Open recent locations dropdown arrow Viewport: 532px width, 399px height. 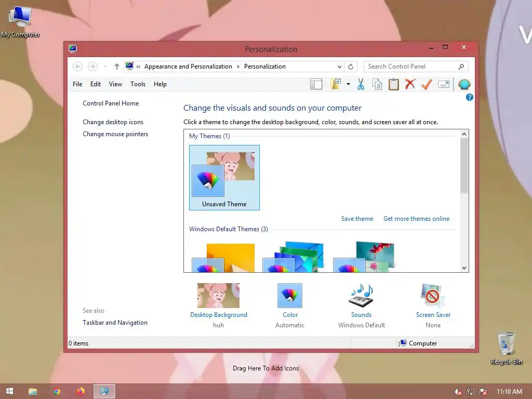(x=105, y=66)
